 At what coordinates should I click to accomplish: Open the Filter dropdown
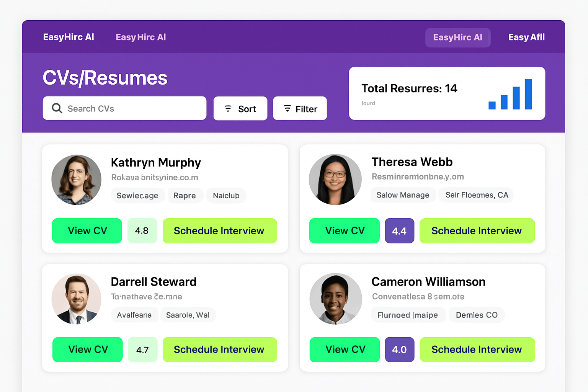(x=300, y=108)
